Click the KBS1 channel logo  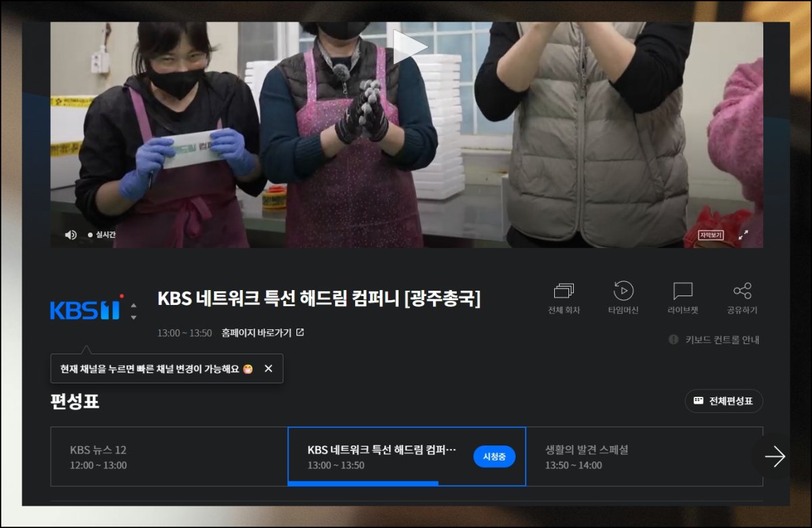(85, 310)
